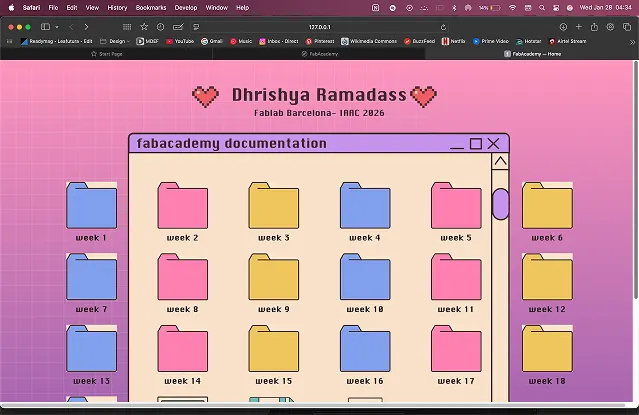
Task: Open Control Center in menu bar
Action: point(556,8)
